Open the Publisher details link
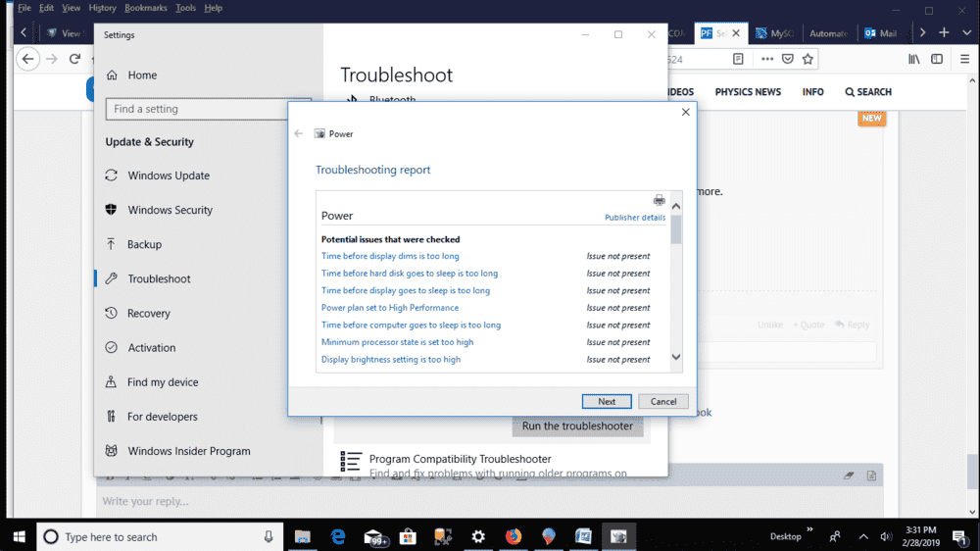The width and height of the screenshot is (980, 551). 634,218
